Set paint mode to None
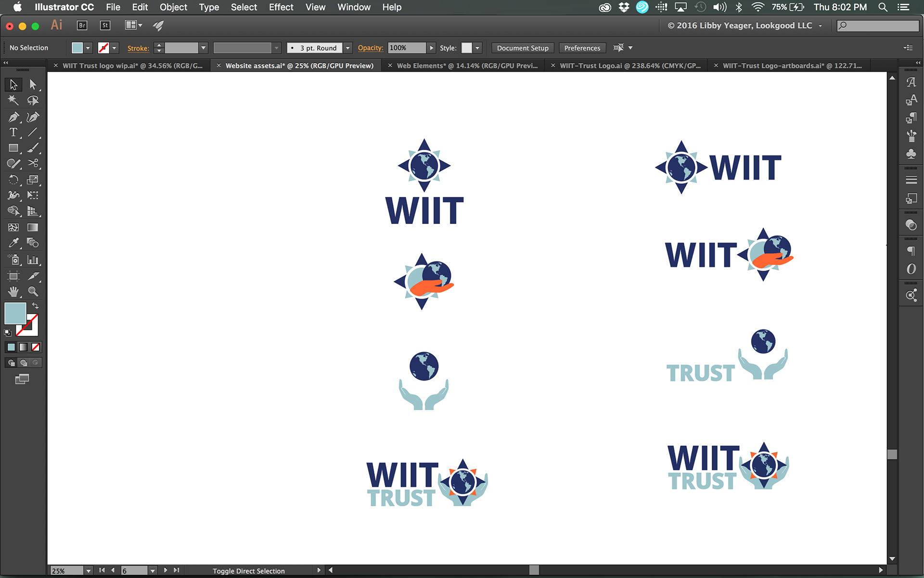 click(x=36, y=347)
